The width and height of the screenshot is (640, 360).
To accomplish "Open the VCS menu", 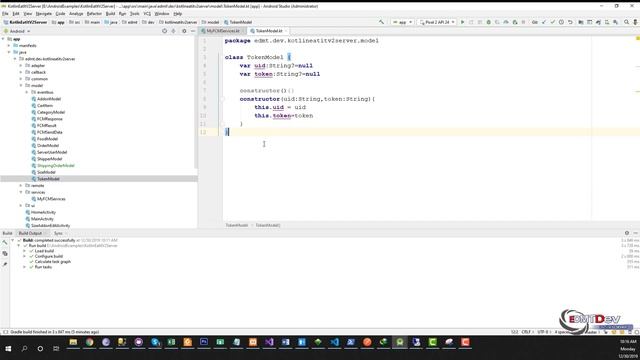I will [147, 13].
